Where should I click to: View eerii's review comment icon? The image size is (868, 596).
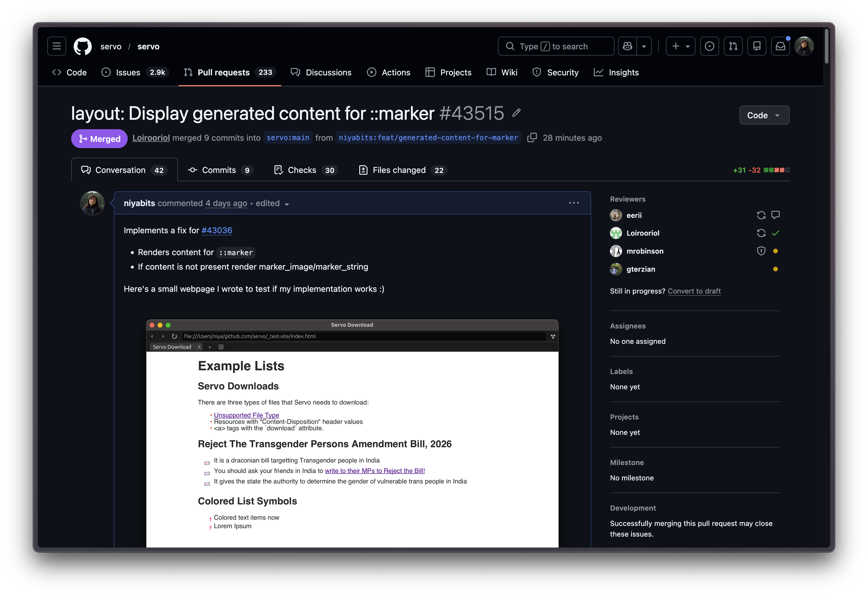(x=775, y=215)
